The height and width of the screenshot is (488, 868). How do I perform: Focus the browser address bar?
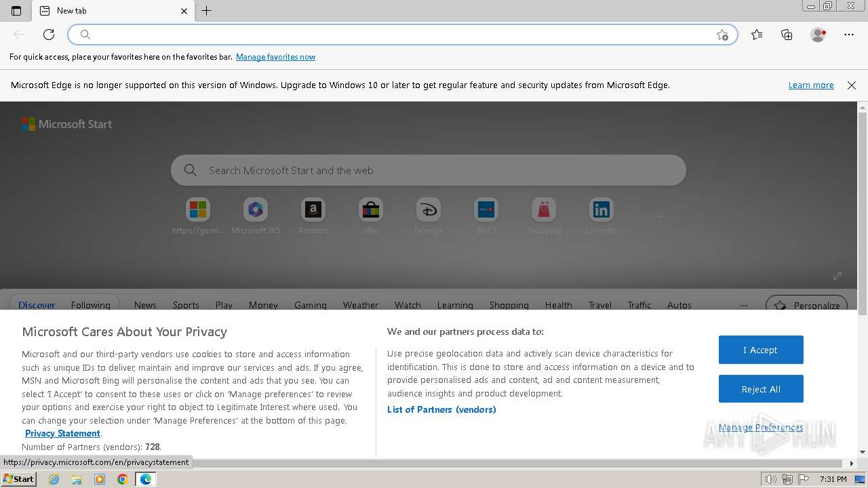pyautogui.click(x=403, y=35)
